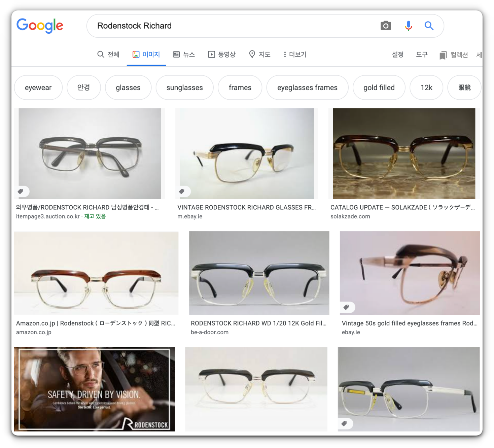Click the collections bookmark icon
The width and height of the screenshot is (494, 448).
tap(443, 55)
